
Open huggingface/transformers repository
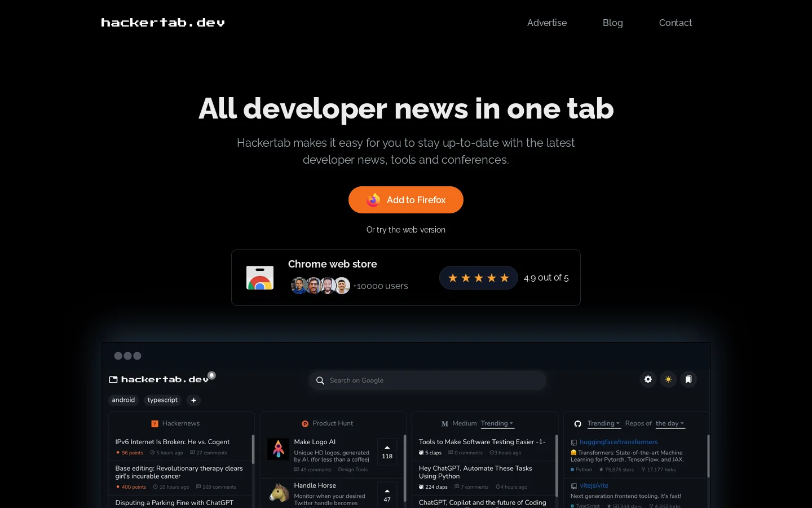point(619,442)
